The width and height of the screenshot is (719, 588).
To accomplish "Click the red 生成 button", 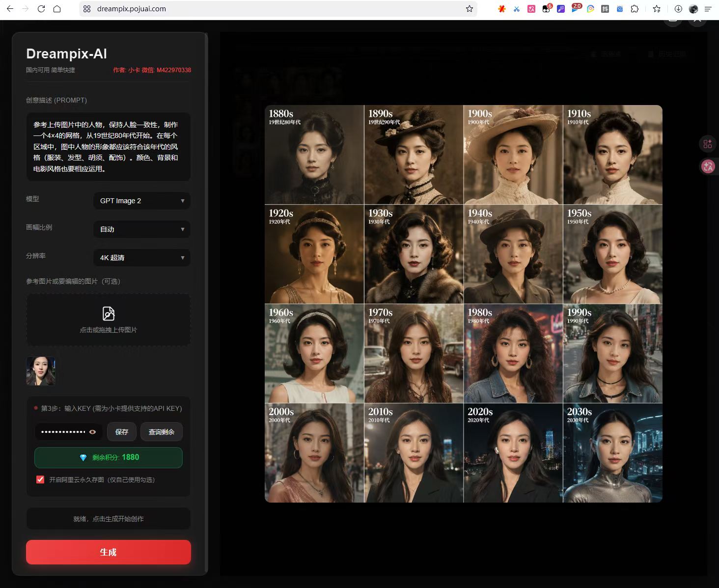I will (109, 552).
